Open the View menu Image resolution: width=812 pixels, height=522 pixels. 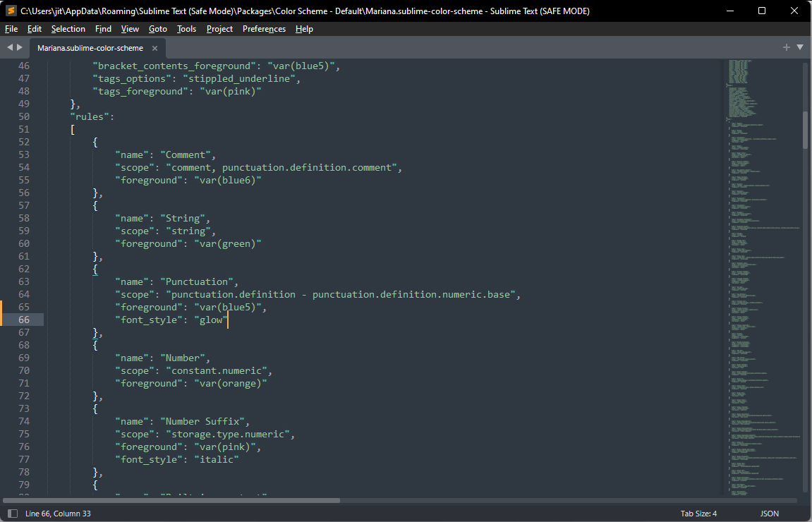(130, 29)
